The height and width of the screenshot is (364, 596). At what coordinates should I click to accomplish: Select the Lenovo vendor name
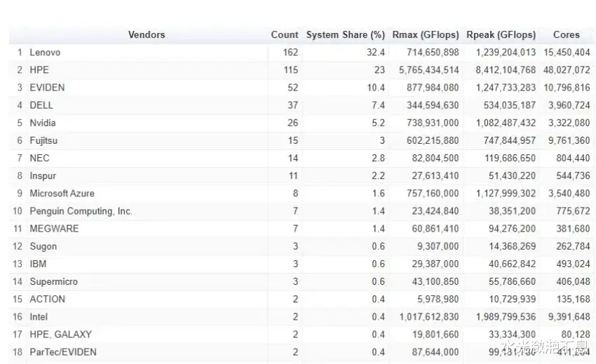(45, 53)
